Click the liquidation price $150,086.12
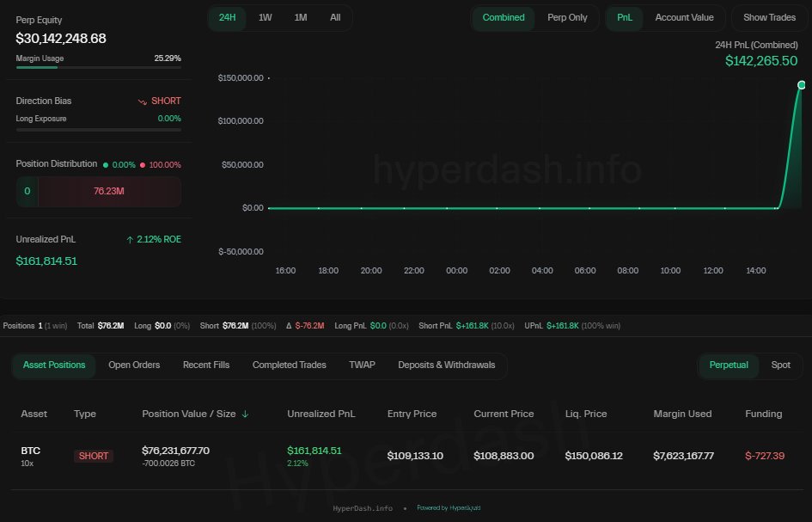The width and height of the screenshot is (812, 522). (594, 456)
